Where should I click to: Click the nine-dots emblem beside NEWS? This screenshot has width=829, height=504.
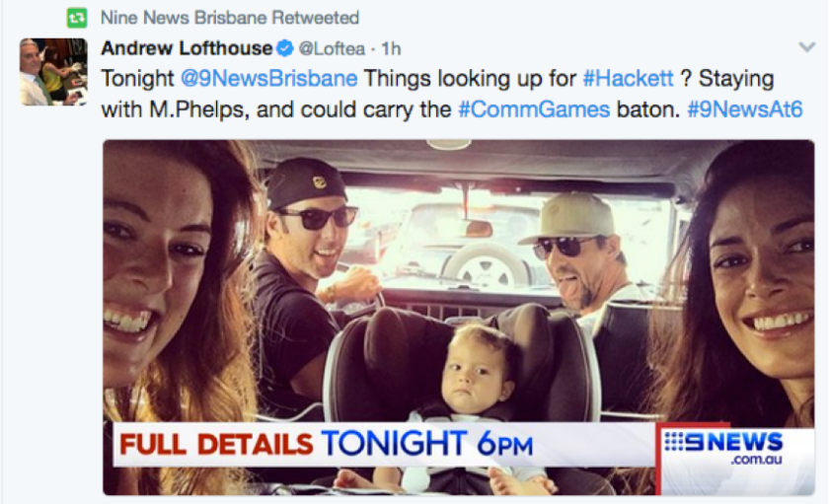(674, 442)
